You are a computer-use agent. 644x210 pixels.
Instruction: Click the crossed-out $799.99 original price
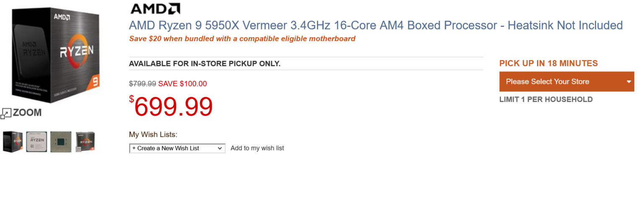[143, 84]
